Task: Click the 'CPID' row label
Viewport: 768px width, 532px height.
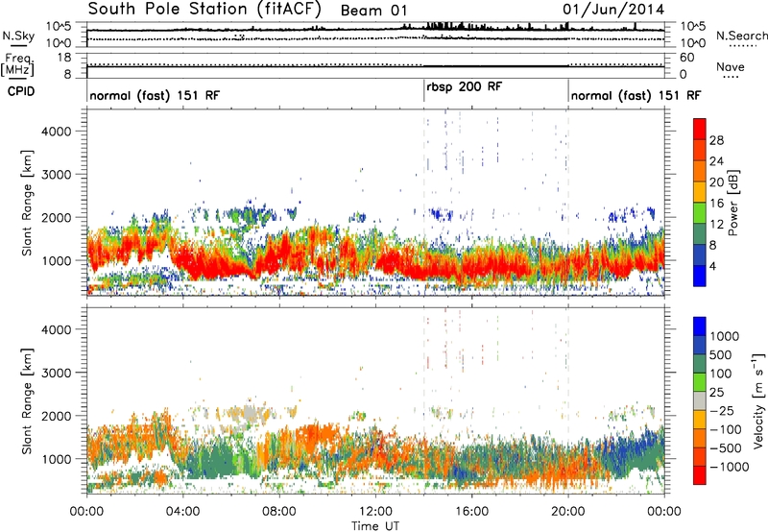Action: pos(21,91)
